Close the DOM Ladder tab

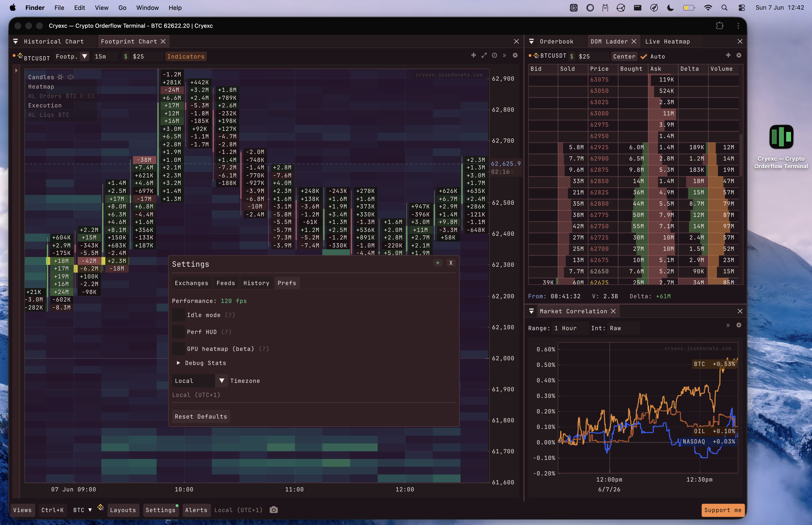click(x=634, y=41)
